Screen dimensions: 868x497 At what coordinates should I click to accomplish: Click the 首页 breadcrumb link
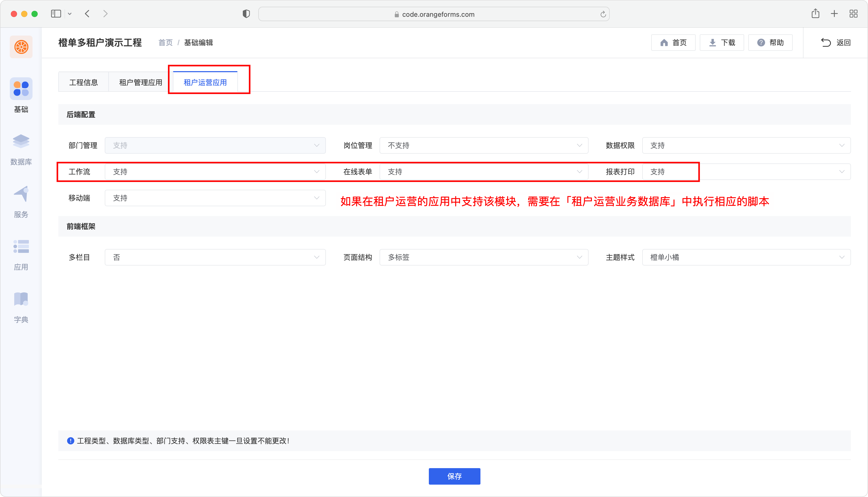point(165,43)
